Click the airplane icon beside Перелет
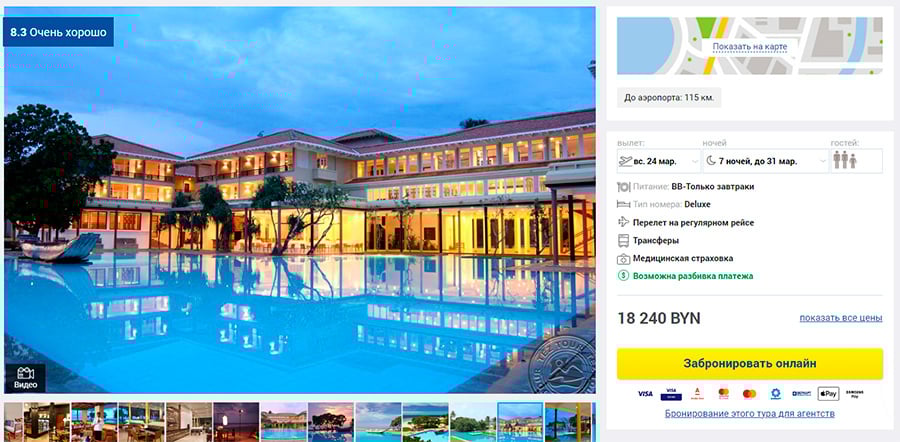The height and width of the screenshot is (442, 900). tap(623, 222)
